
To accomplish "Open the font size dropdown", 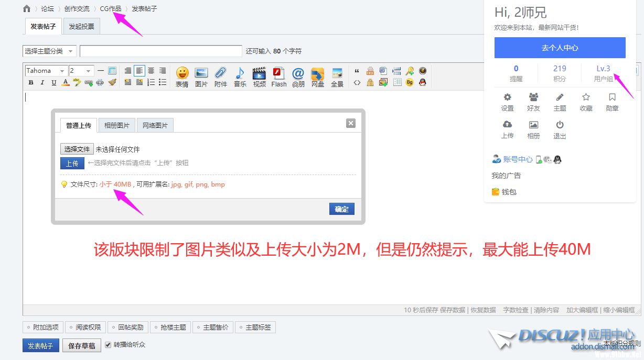I will click(x=81, y=71).
